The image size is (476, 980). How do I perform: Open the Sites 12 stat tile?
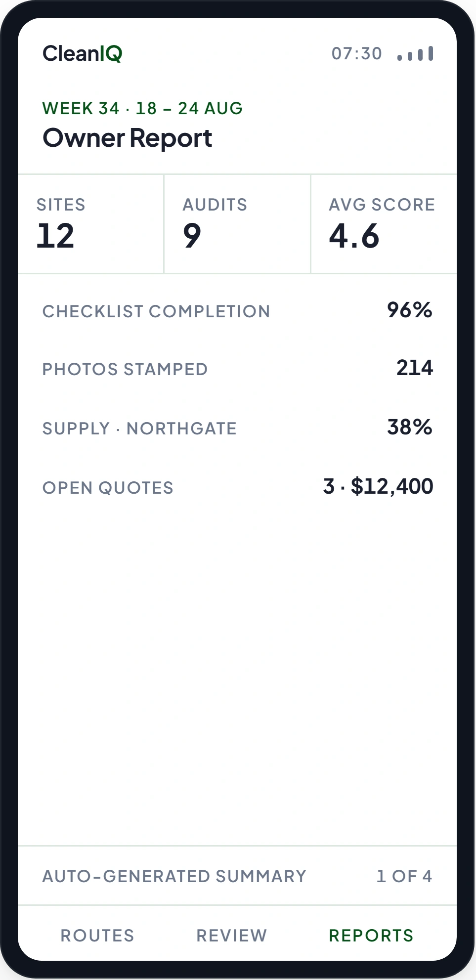[91, 224]
